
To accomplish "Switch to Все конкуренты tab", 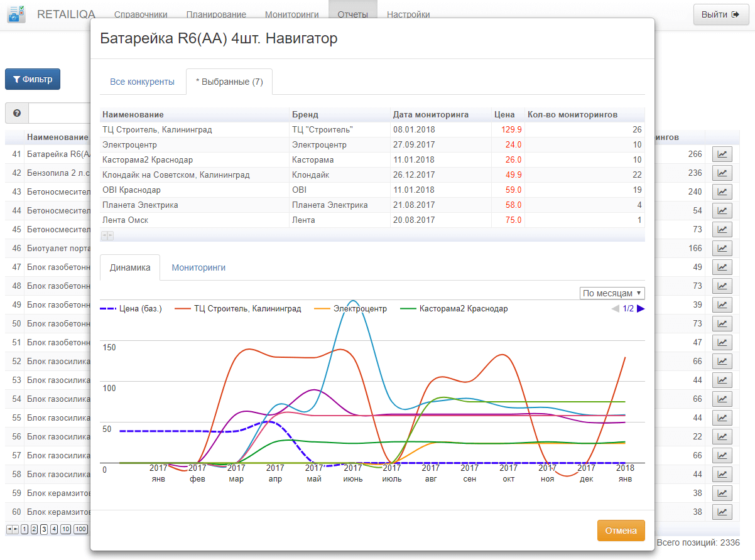I will 142,82.
